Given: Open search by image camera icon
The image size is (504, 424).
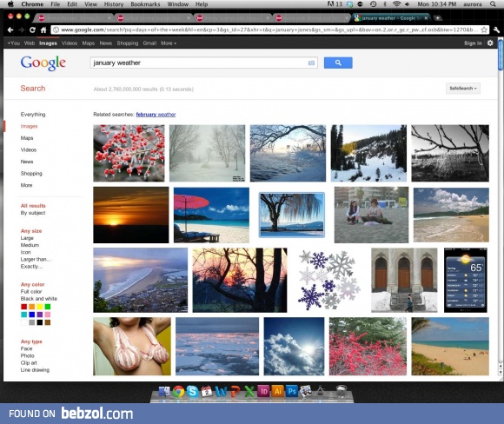Looking at the screenshot, I should 311,63.
